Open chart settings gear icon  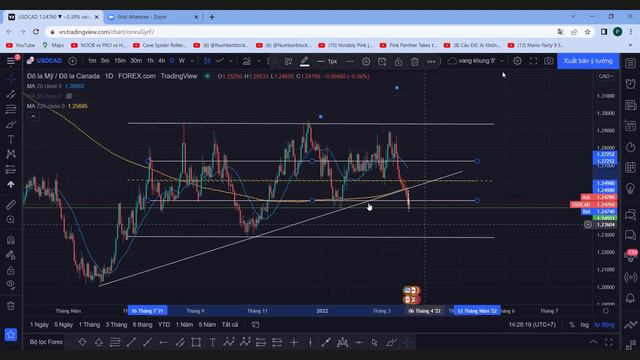(x=517, y=61)
